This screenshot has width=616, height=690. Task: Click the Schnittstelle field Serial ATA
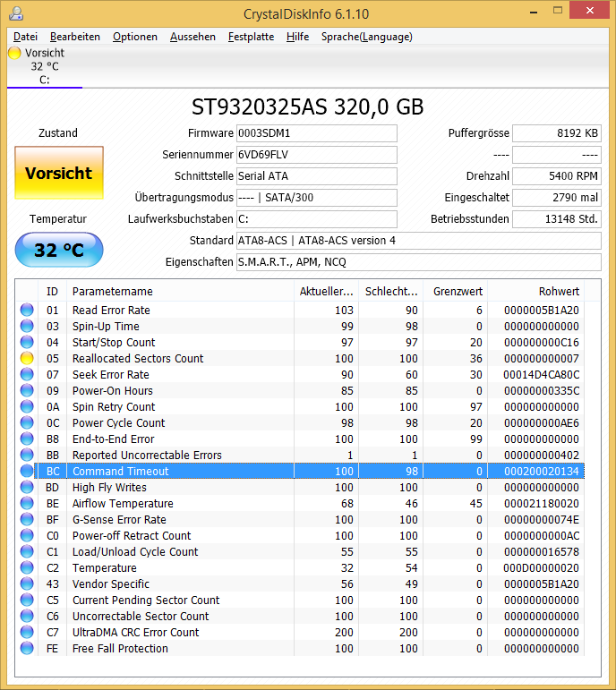coord(317,176)
